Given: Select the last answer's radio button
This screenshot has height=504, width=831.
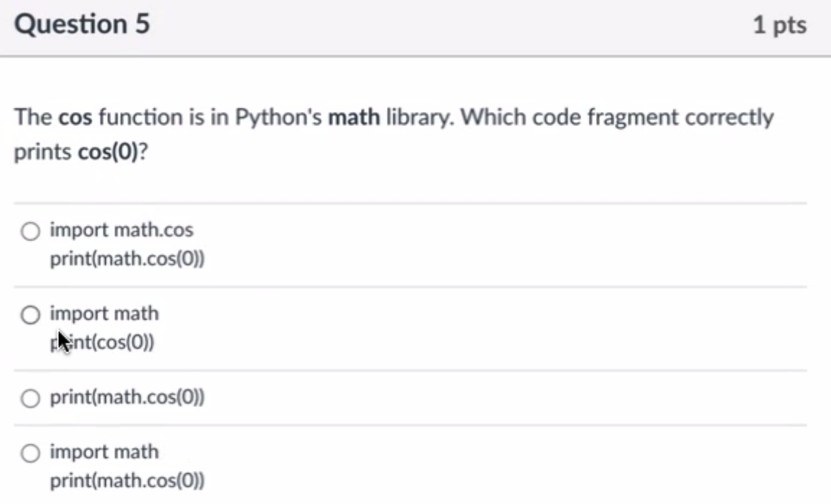Looking at the screenshot, I should pyautogui.click(x=30, y=453).
